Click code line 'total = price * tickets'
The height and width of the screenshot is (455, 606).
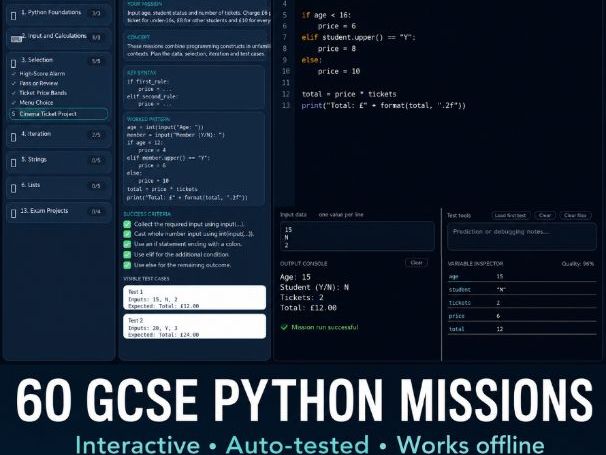[x=349, y=94]
